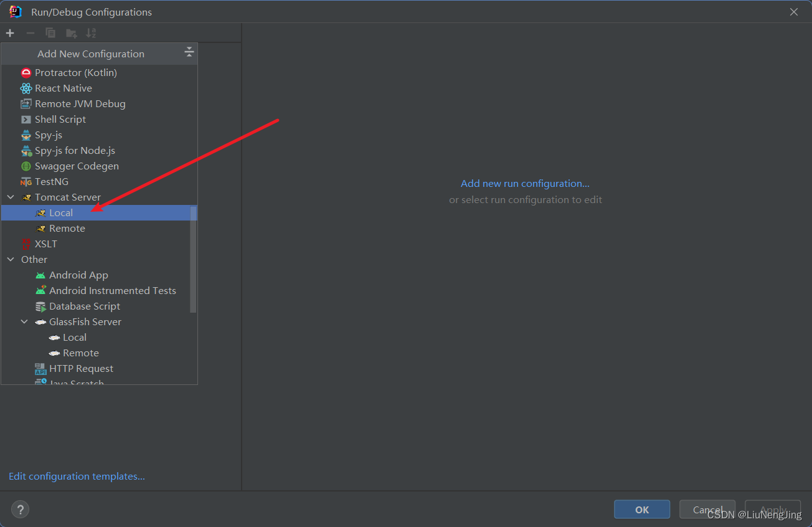Click the Database Script icon
Screen dimensions: 812x527
[x=40, y=306]
